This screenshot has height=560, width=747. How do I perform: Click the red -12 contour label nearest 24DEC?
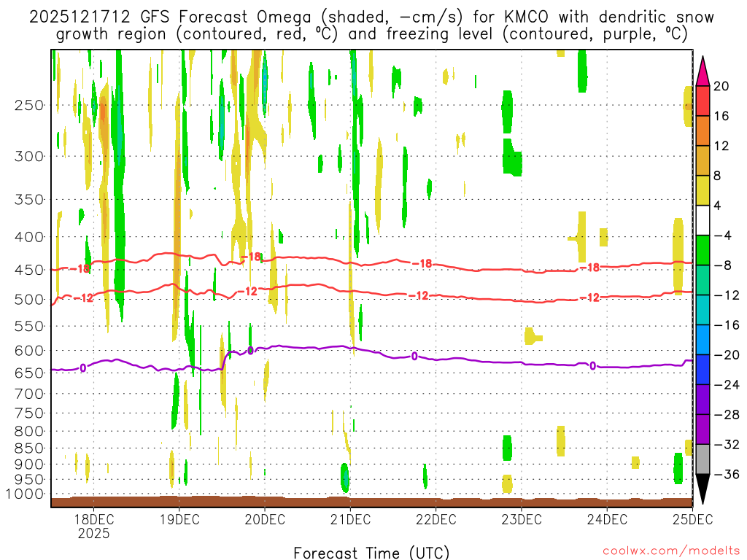(589, 297)
